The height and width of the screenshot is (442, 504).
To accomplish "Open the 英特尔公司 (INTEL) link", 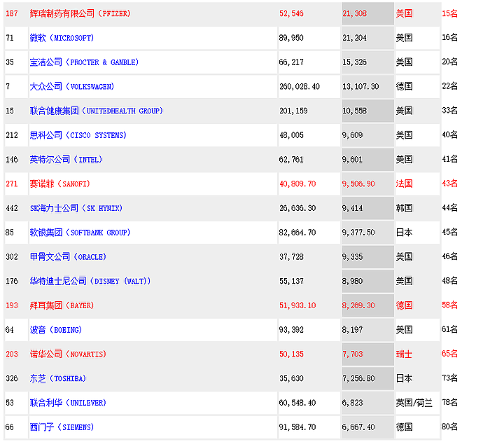I will (66, 160).
